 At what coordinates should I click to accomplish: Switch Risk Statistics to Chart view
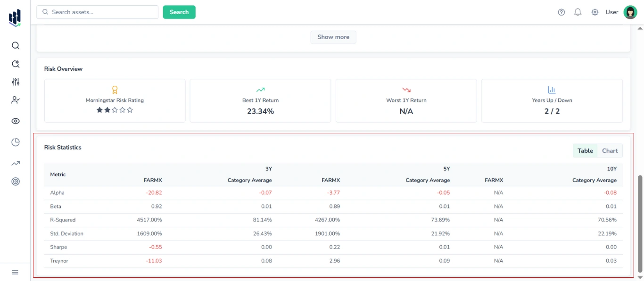click(610, 150)
